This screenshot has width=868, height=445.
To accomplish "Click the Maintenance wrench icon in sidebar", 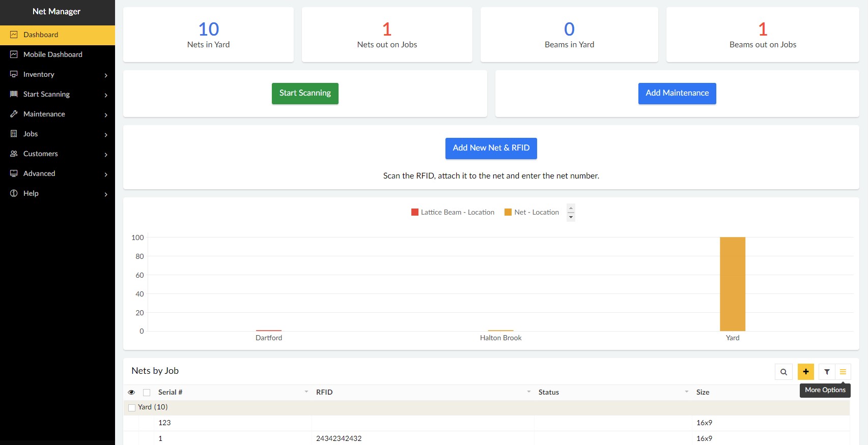I will click(x=14, y=114).
